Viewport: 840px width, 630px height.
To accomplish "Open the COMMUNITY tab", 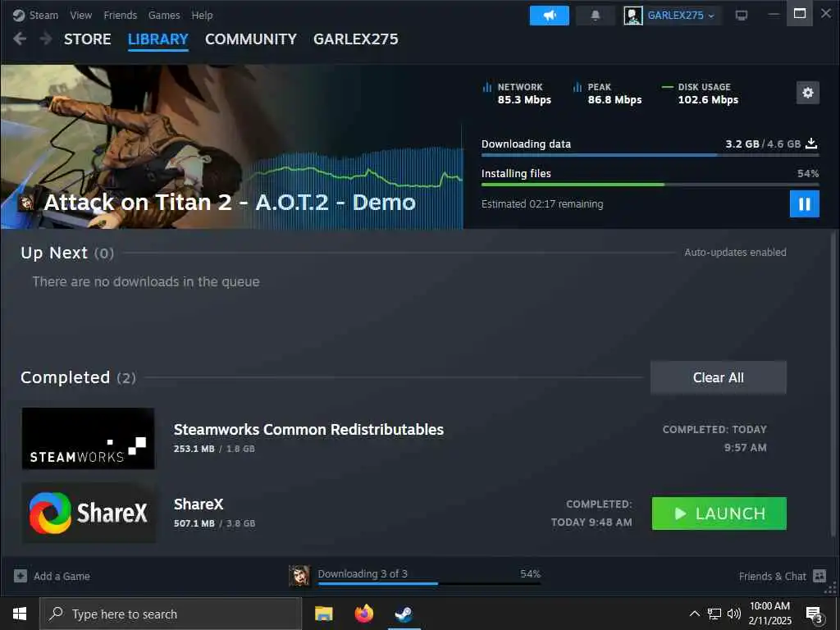I will (x=251, y=39).
